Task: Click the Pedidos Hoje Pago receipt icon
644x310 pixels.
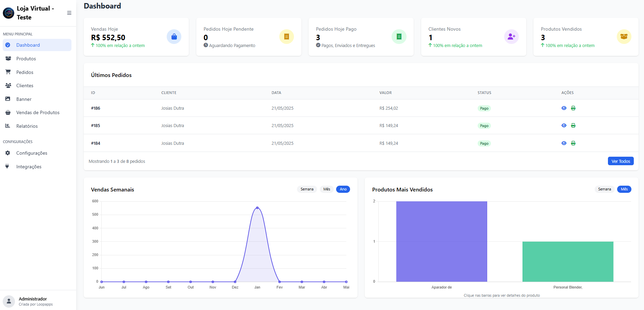Action: point(399,37)
